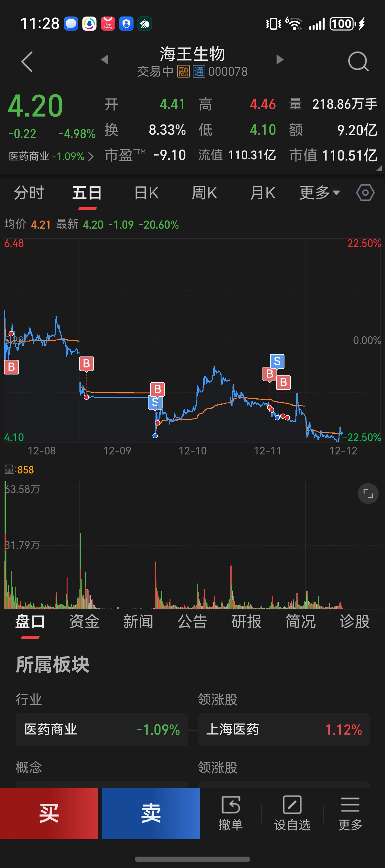The image size is (385, 868).
Task: Tap AppGallery notification icon in status bar
Action: 108,24
